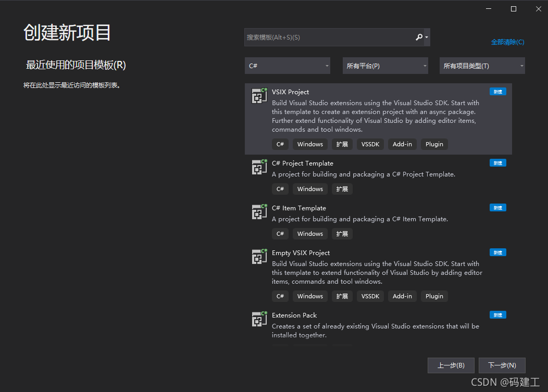
Task: Click the Windows tag under C# Project Template
Action: [310, 188]
